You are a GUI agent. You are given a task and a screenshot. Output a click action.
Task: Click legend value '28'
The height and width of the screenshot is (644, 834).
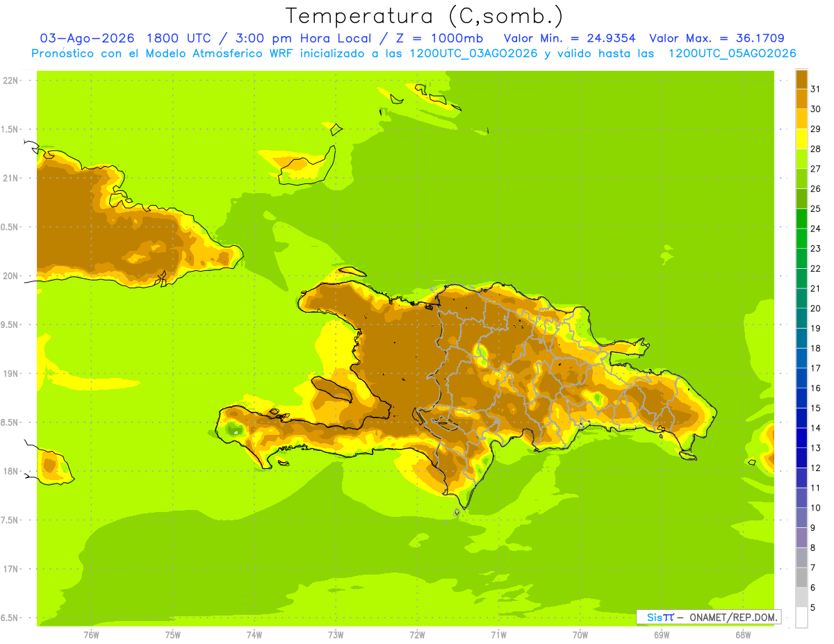coord(816,149)
